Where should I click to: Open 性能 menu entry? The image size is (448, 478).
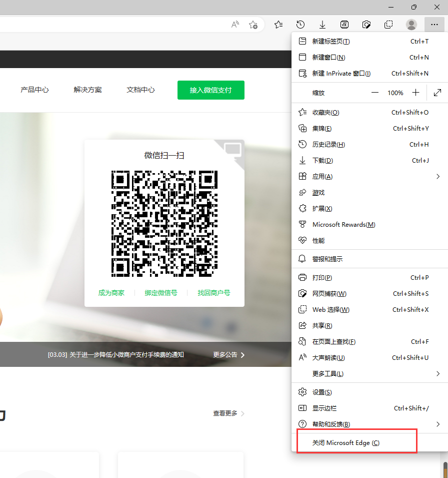tap(369, 241)
